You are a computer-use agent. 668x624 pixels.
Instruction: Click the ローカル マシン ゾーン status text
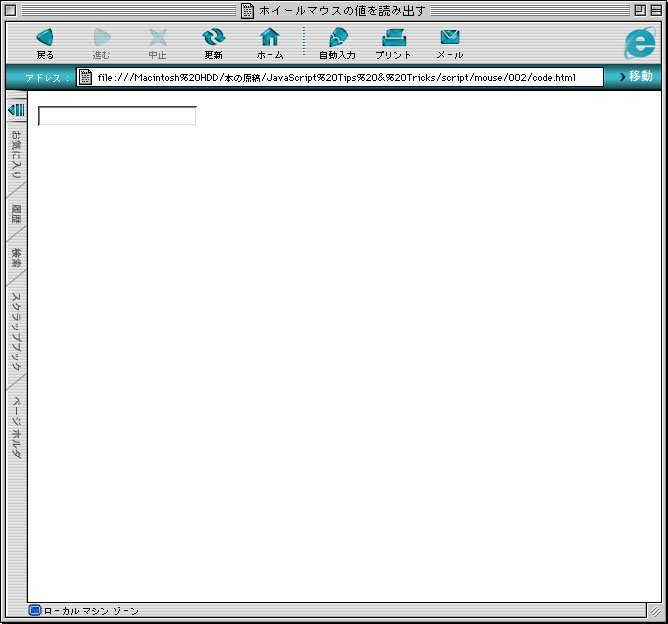click(91, 611)
